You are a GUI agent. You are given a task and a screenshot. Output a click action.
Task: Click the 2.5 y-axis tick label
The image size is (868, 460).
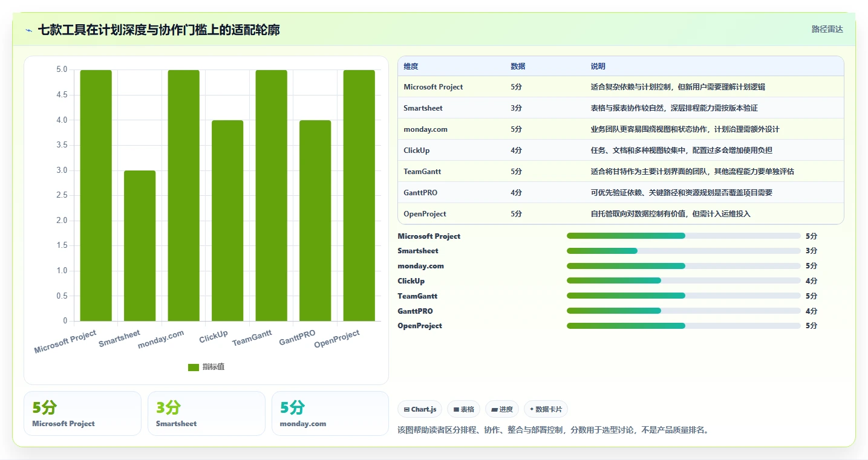(x=62, y=195)
